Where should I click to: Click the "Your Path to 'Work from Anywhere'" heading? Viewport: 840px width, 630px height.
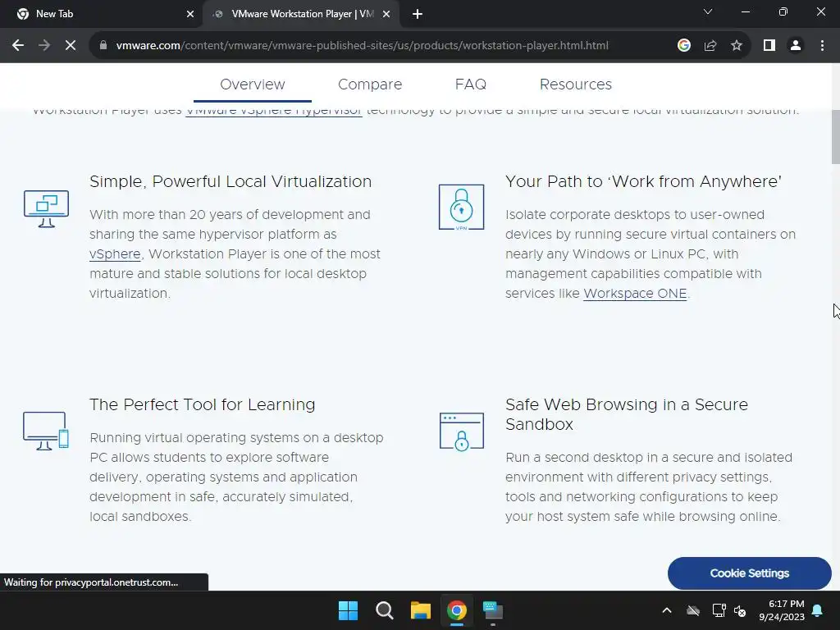tap(643, 181)
